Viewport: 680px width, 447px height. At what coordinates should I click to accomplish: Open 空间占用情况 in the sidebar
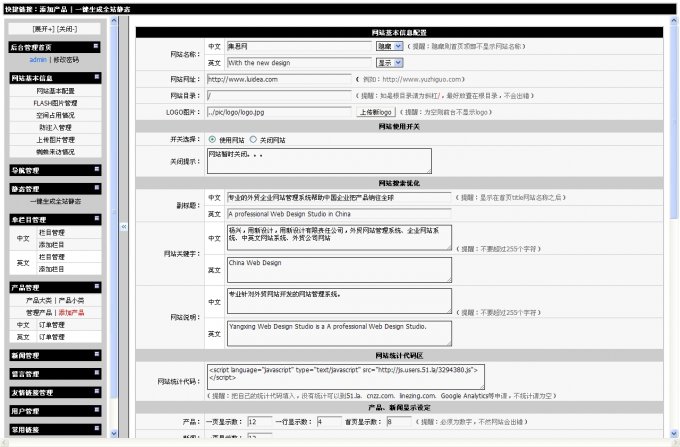pyautogui.click(x=56, y=115)
